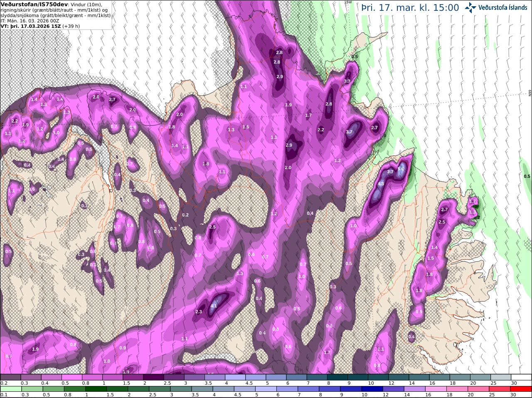Select the date heading Þri. 17. mar. kl. 15:00
This screenshot has height=398, width=532.
pyautogui.click(x=410, y=7)
